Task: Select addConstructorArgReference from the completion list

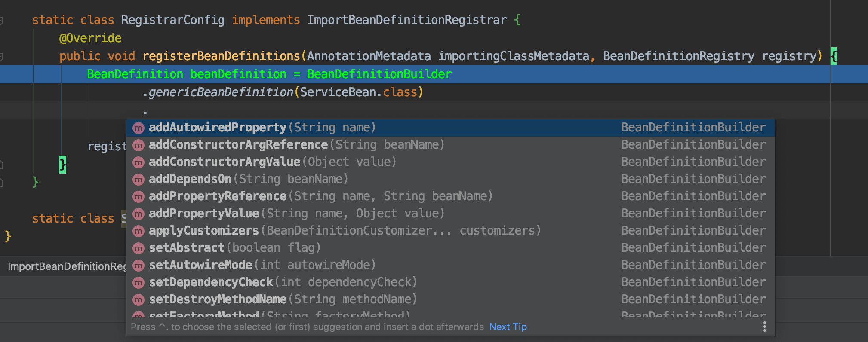Action: point(238,145)
